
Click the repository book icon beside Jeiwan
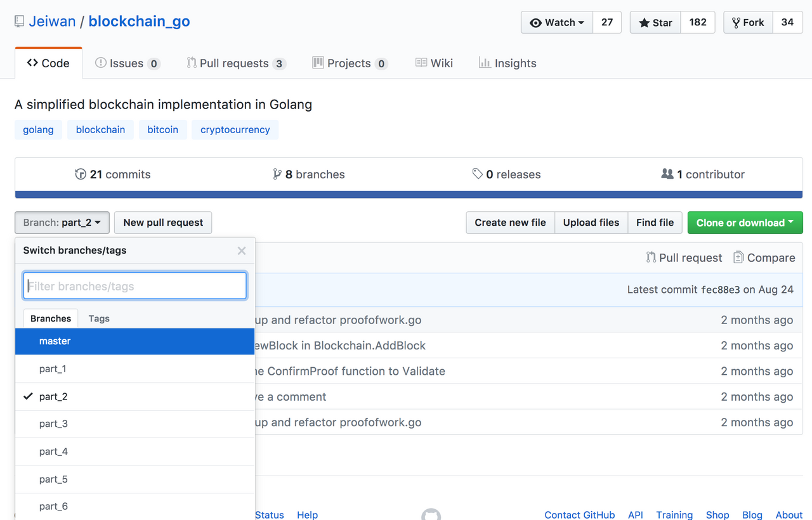[20, 22]
